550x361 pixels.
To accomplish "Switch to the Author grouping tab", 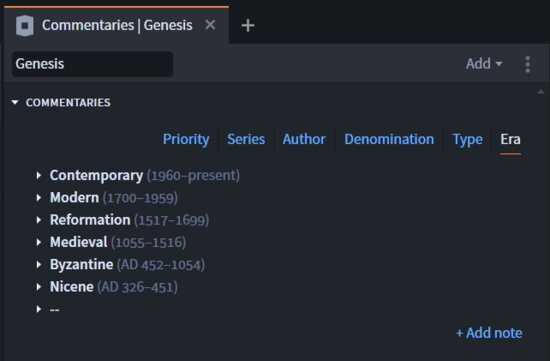I will tap(304, 139).
